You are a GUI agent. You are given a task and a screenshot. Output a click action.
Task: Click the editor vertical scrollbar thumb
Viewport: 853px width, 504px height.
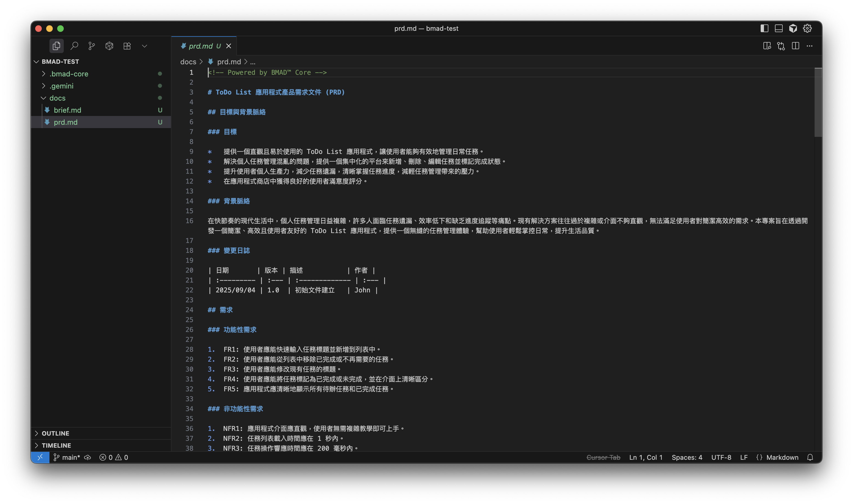click(x=818, y=103)
